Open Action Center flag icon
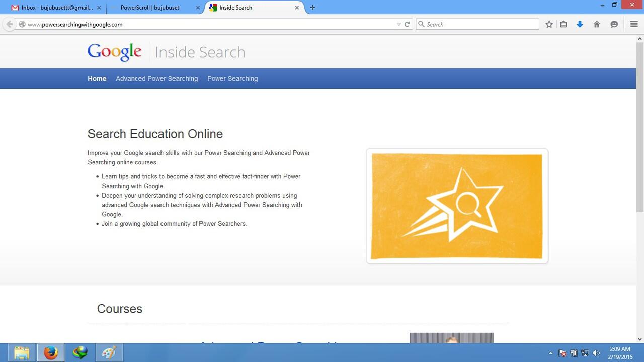The image size is (644, 362). 562,353
